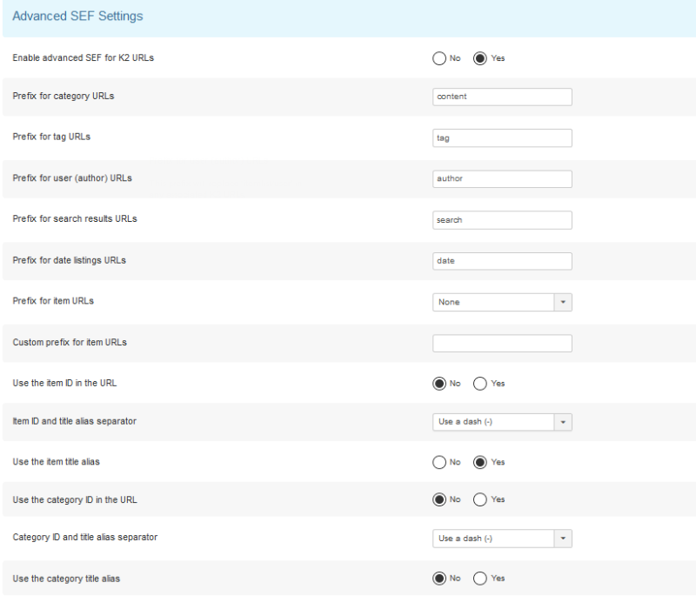Click the Advanced SEF Settings header
Image resolution: width=696 pixels, height=616 pixels.
tap(77, 16)
